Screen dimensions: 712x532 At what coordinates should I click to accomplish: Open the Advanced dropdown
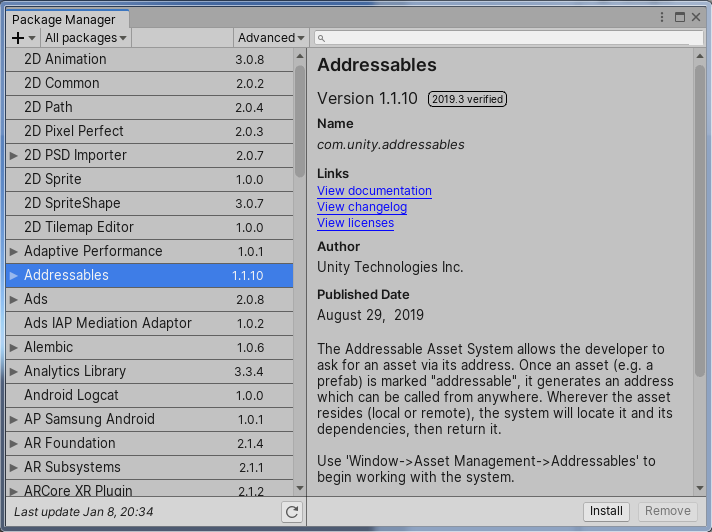[x=271, y=38]
